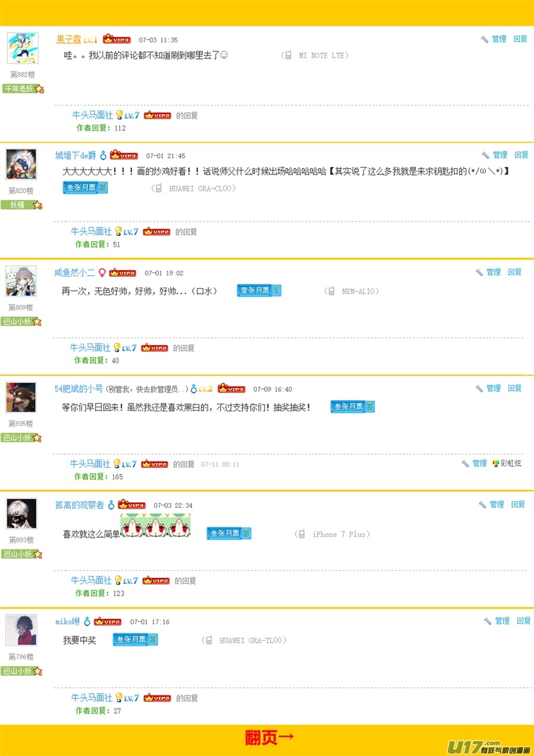The height and width of the screenshot is (756, 534).
Task: Open 果子霖's user profile link
Action: click(69, 39)
